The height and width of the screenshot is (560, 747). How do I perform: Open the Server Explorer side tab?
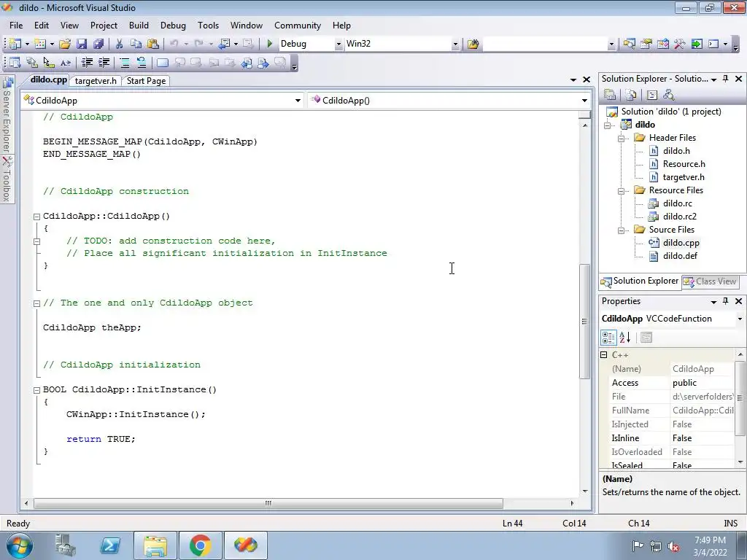tap(7, 114)
